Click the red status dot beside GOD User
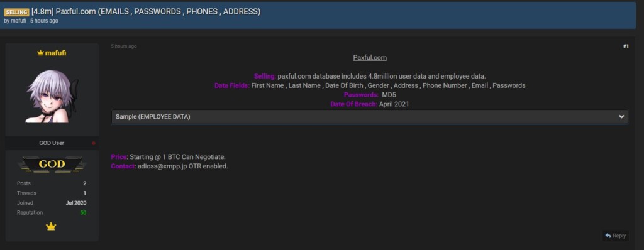The height and width of the screenshot is (250, 644). (94, 143)
